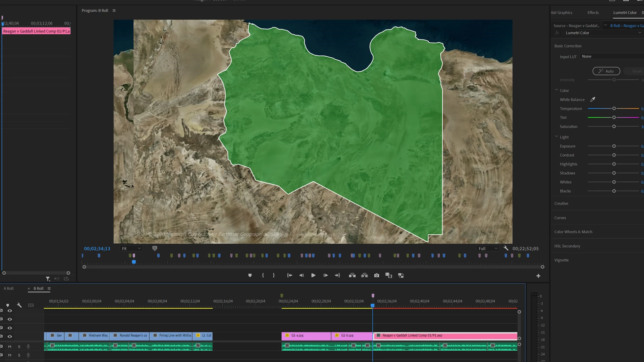Image resolution: width=644 pixels, height=362 pixels.
Task: Expand the Curves section
Action: (560, 218)
